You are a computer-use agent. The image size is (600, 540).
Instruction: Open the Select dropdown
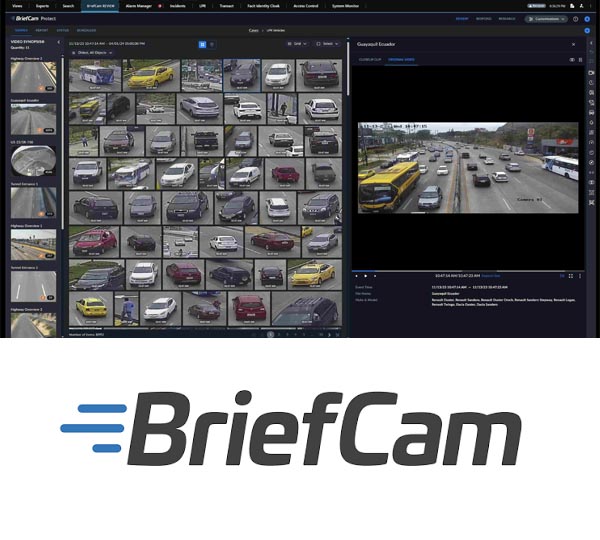[328, 44]
